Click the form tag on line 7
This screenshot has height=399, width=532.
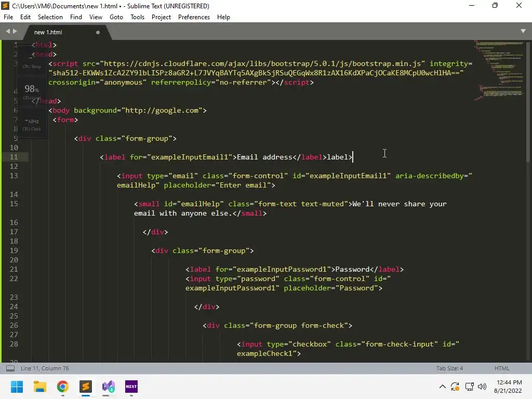[x=65, y=120]
